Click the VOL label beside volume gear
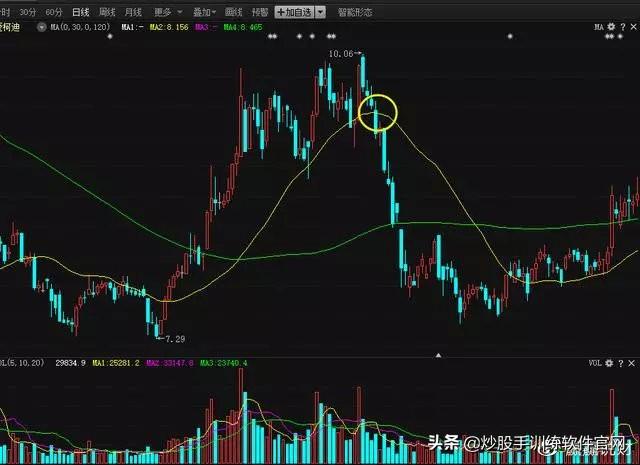Viewport: 640px width, 465px height. coord(595,363)
